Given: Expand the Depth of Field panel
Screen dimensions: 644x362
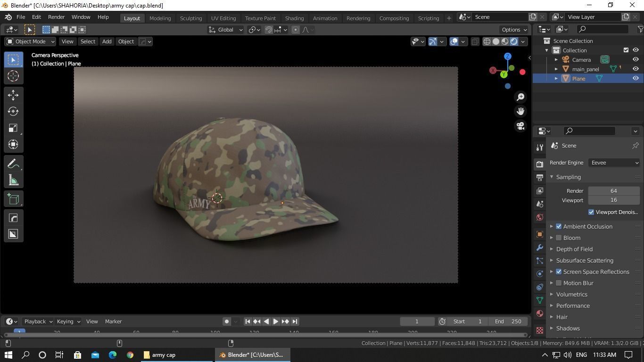Looking at the screenshot, I should (552, 249).
